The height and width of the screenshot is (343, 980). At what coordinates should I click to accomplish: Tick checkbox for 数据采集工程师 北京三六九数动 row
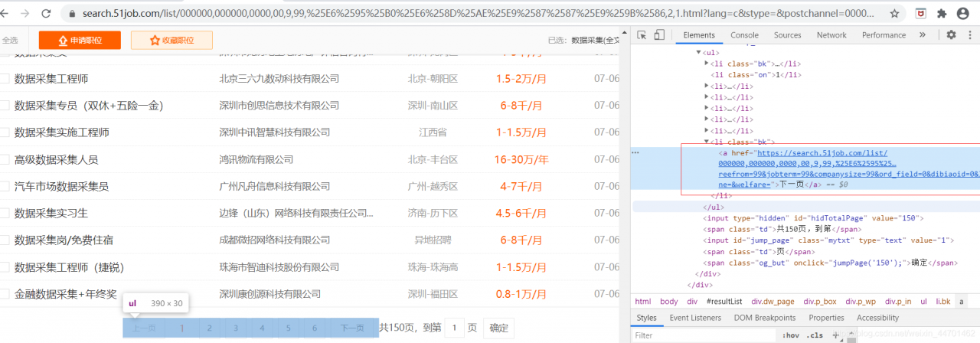tap(5, 79)
